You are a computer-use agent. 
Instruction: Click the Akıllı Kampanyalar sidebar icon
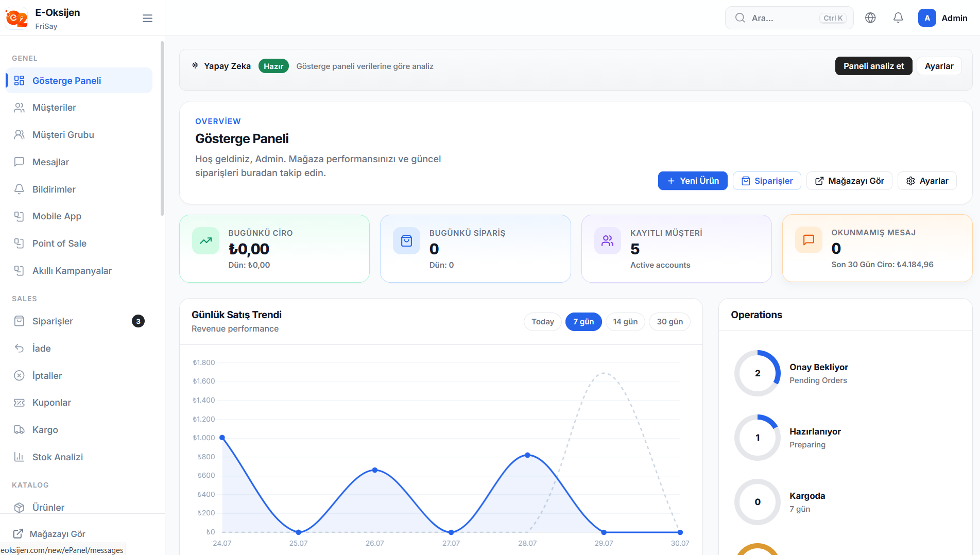[x=19, y=271]
